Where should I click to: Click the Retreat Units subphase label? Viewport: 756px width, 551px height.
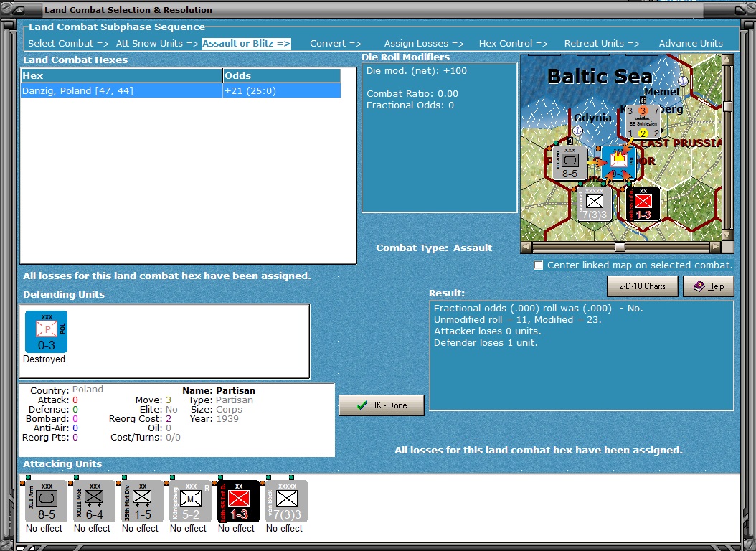coord(602,43)
